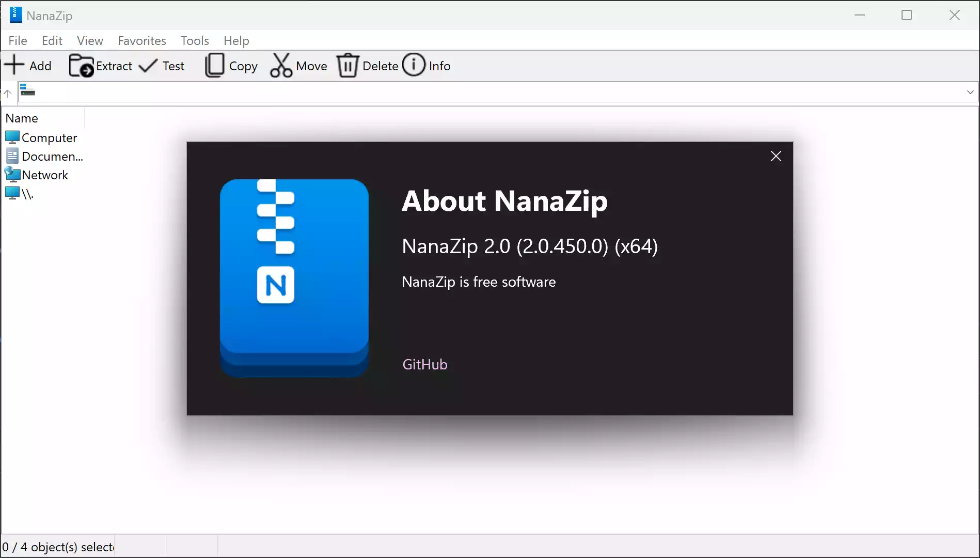Viewport: 980px width, 558px height.
Task: Close the About NanaZip dialog
Action: 776,156
